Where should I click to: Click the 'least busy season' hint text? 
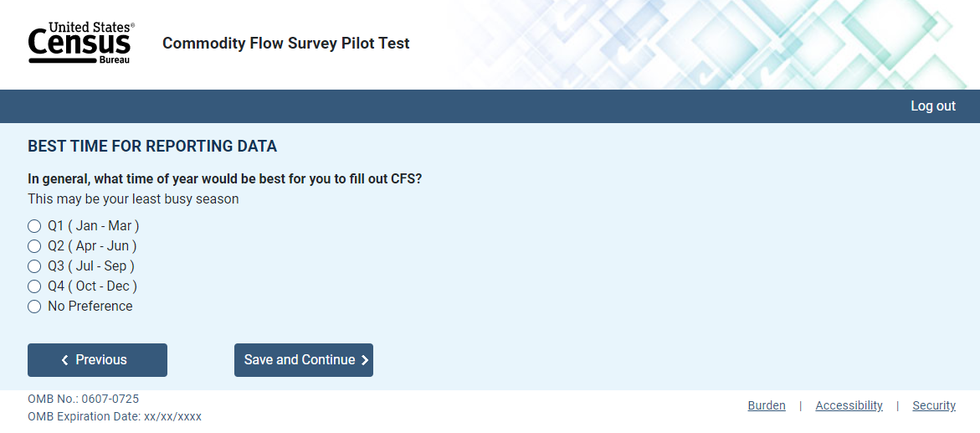pyautogui.click(x=133, y=199)
